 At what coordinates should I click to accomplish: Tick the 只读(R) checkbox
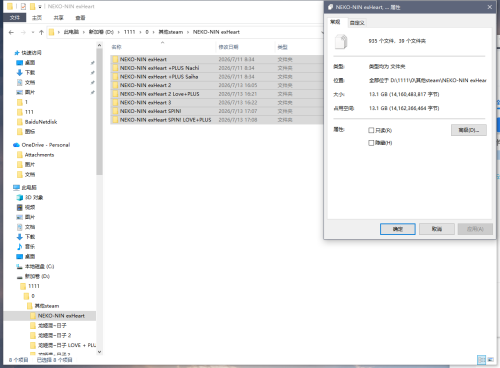pyautogui.click(x=371, y=130)
